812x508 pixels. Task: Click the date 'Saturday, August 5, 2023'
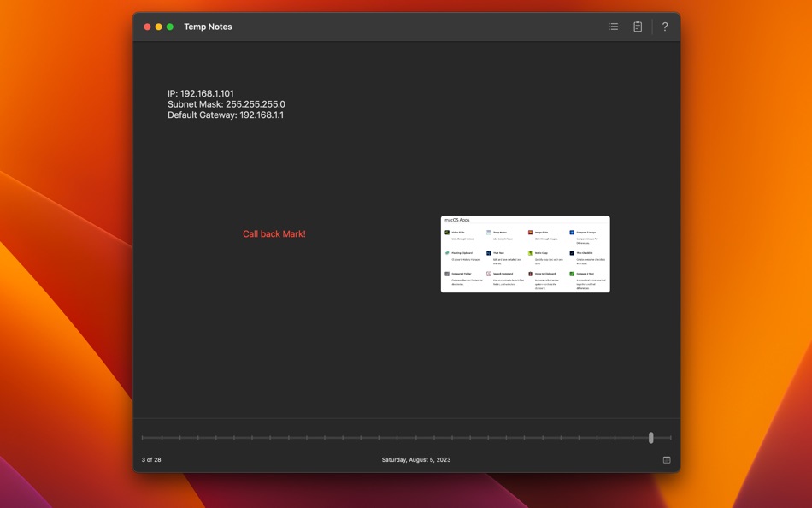pyautogui.click(x=416, y=460)
